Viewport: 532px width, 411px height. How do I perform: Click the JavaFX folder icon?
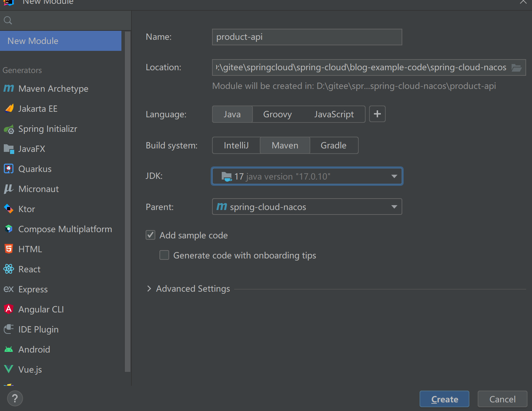[x=9, y=149]
